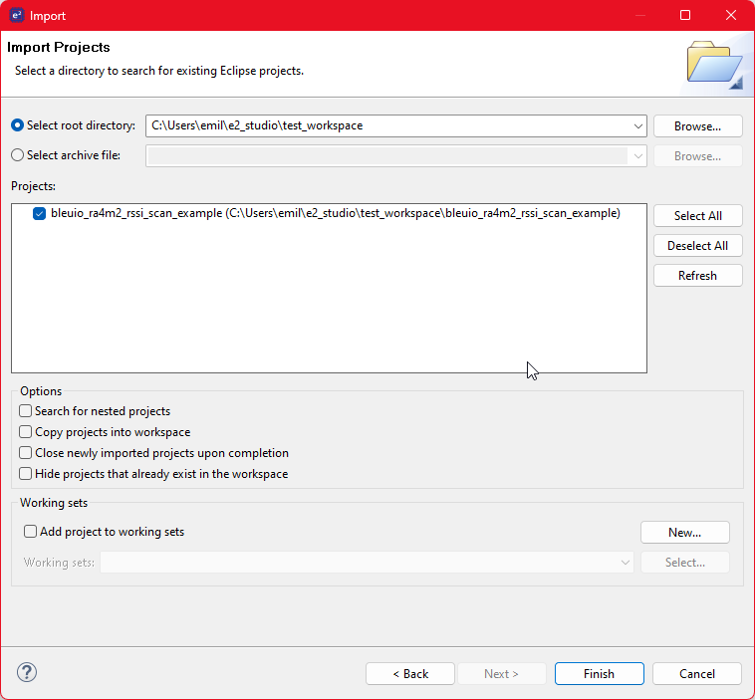Tick Hide projects that already exist option
This screenshot has width=755, height=700.
26,474
